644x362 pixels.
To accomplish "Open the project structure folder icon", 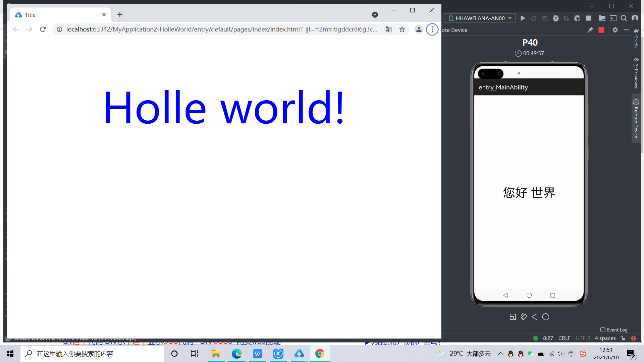I will (602, 18).
